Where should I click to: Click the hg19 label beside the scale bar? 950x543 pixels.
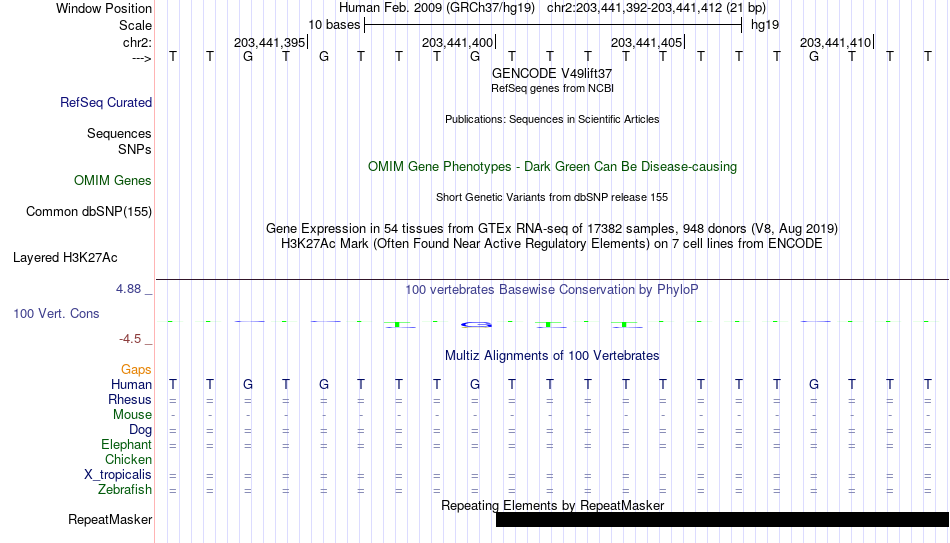(x=765, y=25)
